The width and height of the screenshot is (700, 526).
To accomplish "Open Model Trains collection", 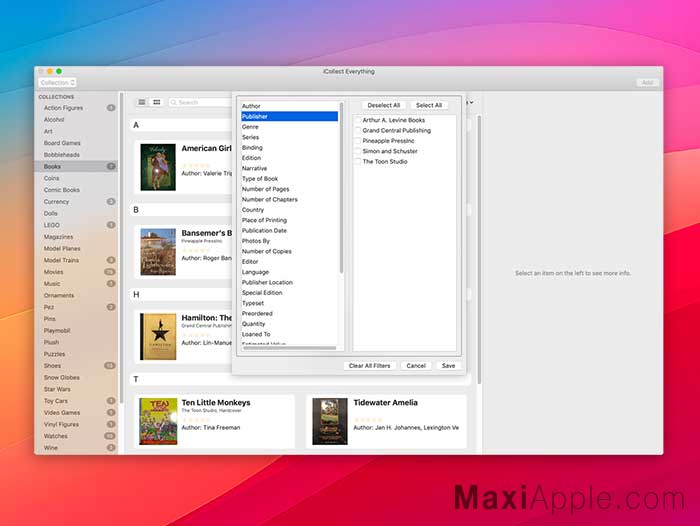I will click(x=76, y=260).
